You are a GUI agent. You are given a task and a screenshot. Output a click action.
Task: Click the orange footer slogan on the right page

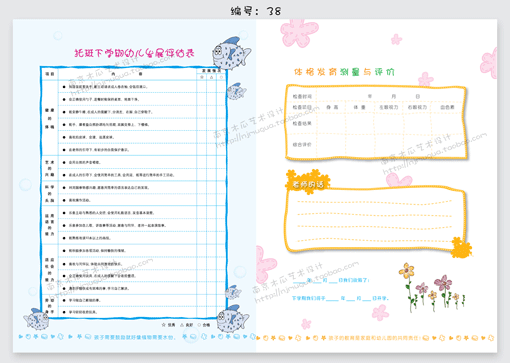pos(374,338)
